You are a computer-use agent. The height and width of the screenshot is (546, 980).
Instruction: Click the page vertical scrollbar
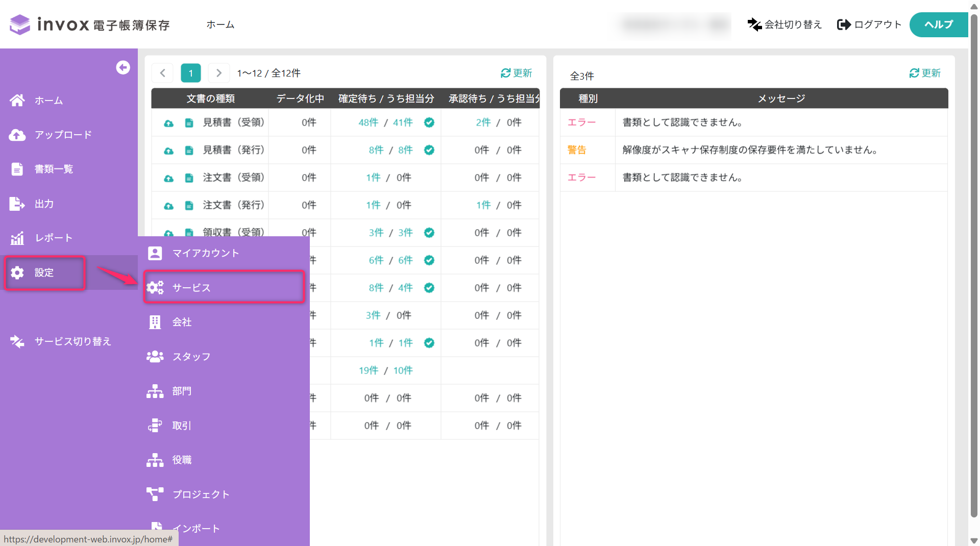974,265
